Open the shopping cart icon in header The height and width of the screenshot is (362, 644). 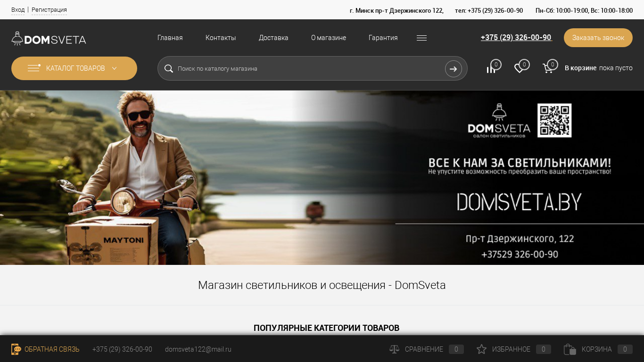(548, 69)
